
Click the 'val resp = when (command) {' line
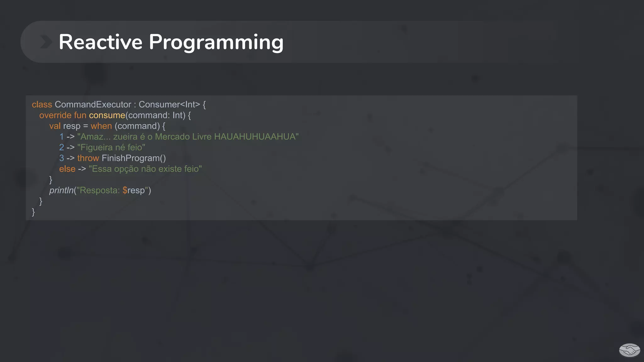tap(107, 126)
